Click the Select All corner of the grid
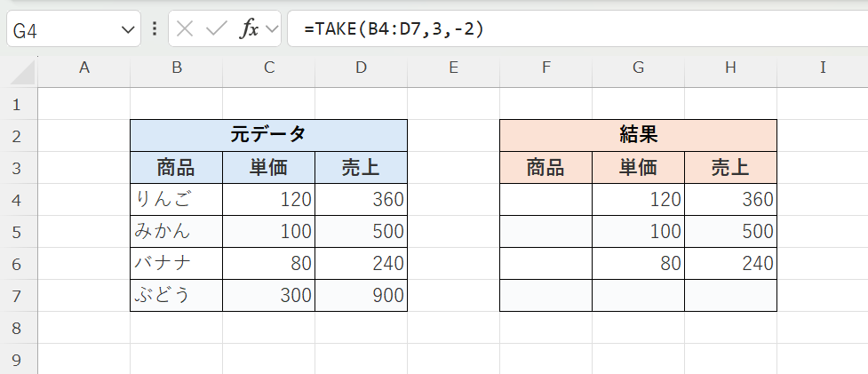 point(18,67)
